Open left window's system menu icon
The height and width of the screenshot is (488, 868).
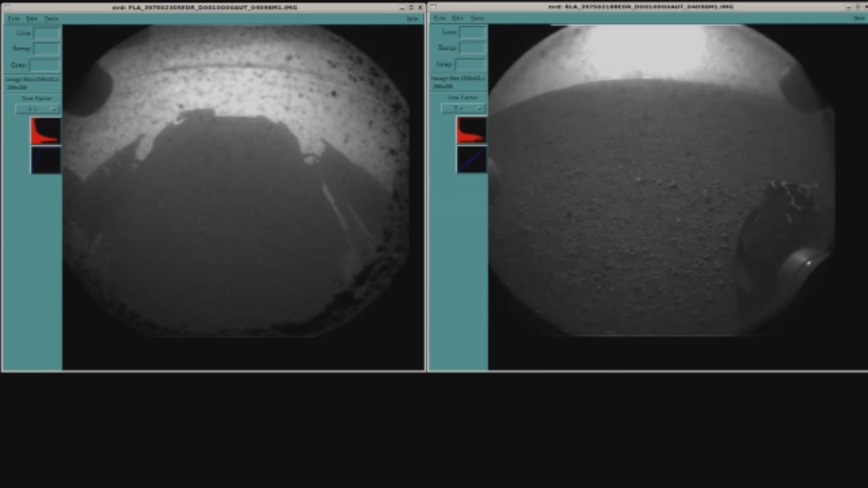pos(7,7)
